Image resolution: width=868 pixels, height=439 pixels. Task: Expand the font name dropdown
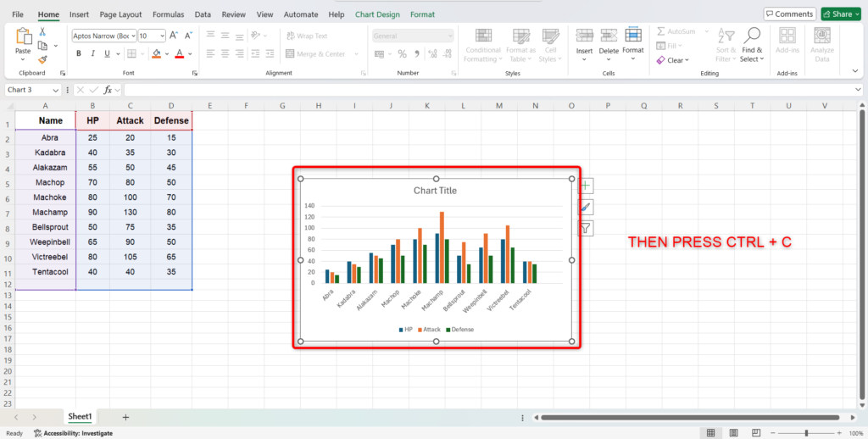coord(132,36)
